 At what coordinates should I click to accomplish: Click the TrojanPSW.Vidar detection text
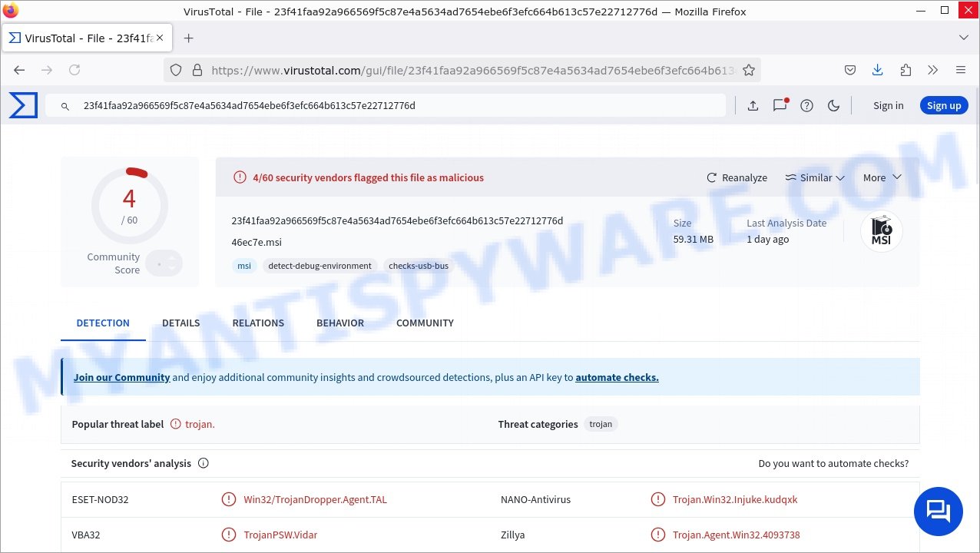tap(280, 535)
